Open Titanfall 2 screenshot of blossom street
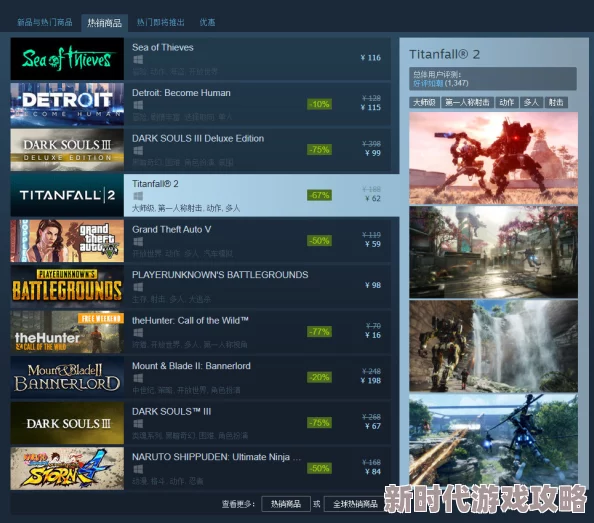The height and width of the screenshot is (523, 594). [493, 252]
